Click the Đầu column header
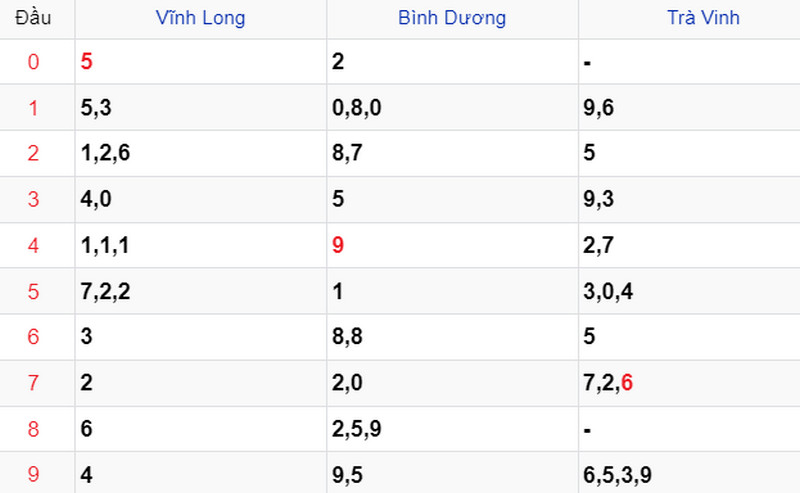The height and width of the screenshot is (493, 800). click(x=33, y=18)
